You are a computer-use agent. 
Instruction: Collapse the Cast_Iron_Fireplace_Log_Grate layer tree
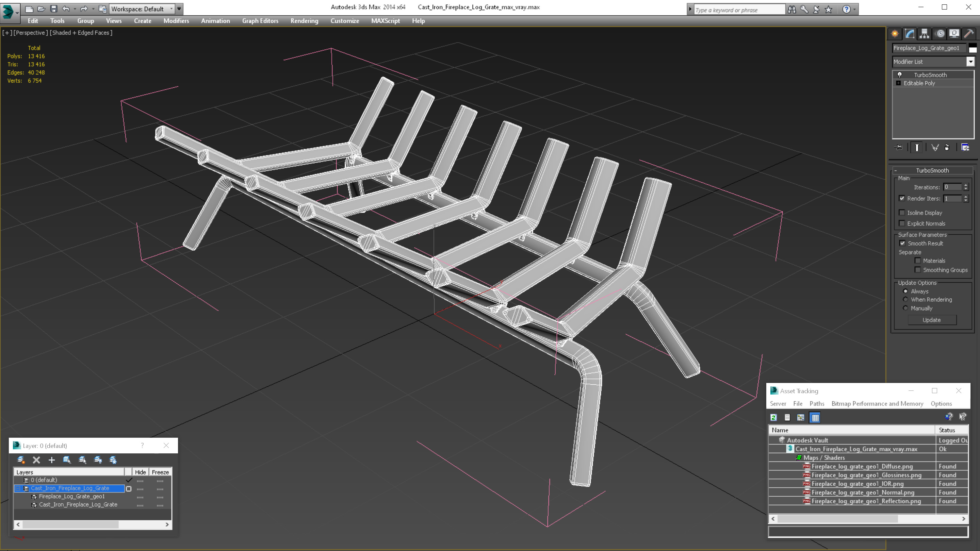pos(18,489)
